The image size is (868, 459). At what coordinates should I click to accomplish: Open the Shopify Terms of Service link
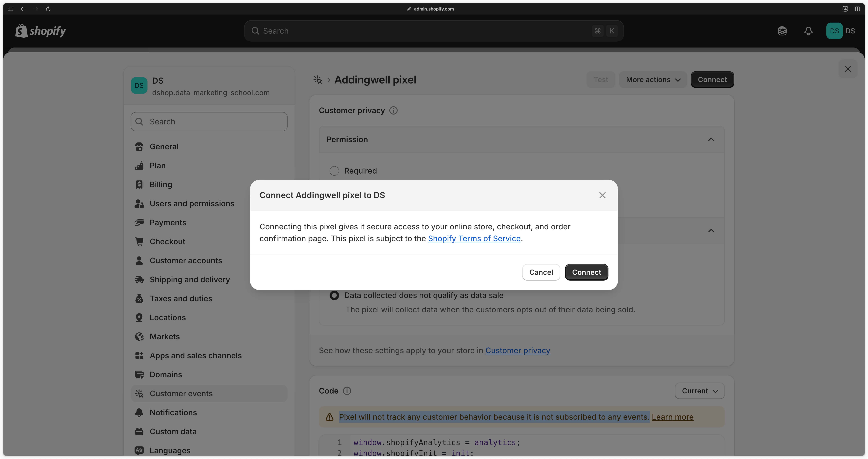(x=474, y=238)
